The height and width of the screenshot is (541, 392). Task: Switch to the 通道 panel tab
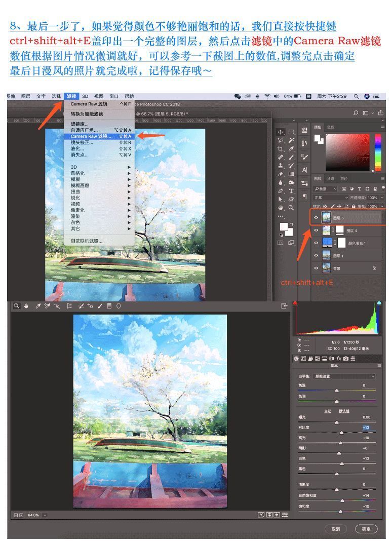331,179
